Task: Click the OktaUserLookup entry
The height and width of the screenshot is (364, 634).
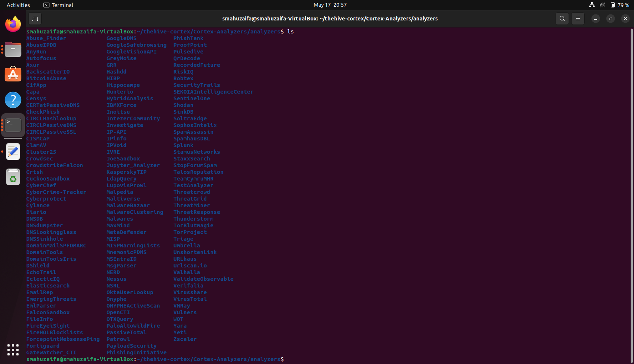Action: 130,292
